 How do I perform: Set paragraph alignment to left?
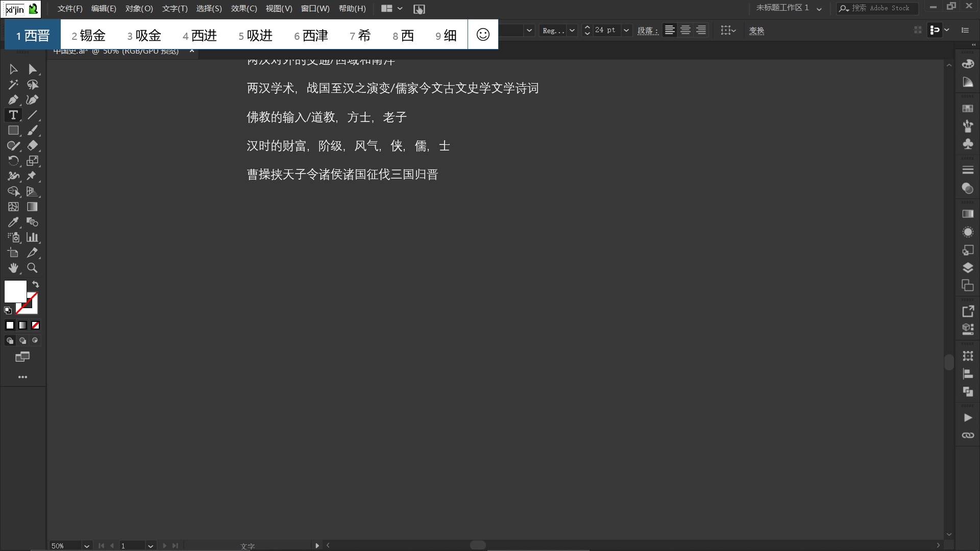click(670, 30)
